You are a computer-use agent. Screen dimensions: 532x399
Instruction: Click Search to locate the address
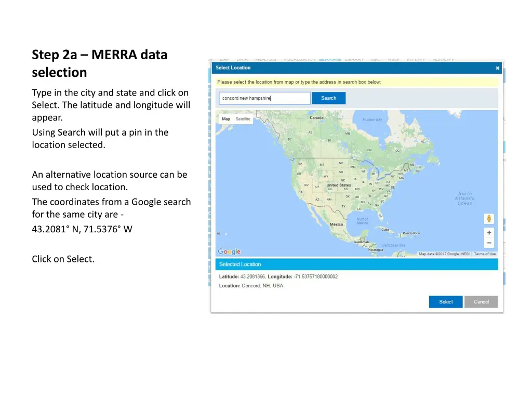pyautogui.click(x=328, y=98)
